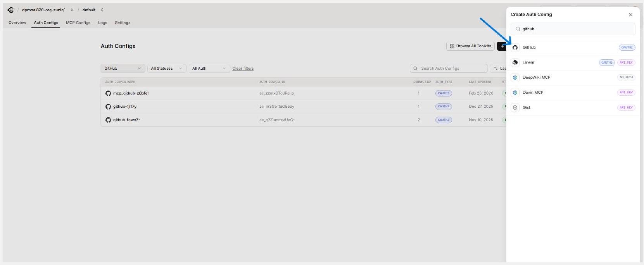Open the mcp_github-z8bfel auth config
The image size is (644, 265).
click(131, 93)
